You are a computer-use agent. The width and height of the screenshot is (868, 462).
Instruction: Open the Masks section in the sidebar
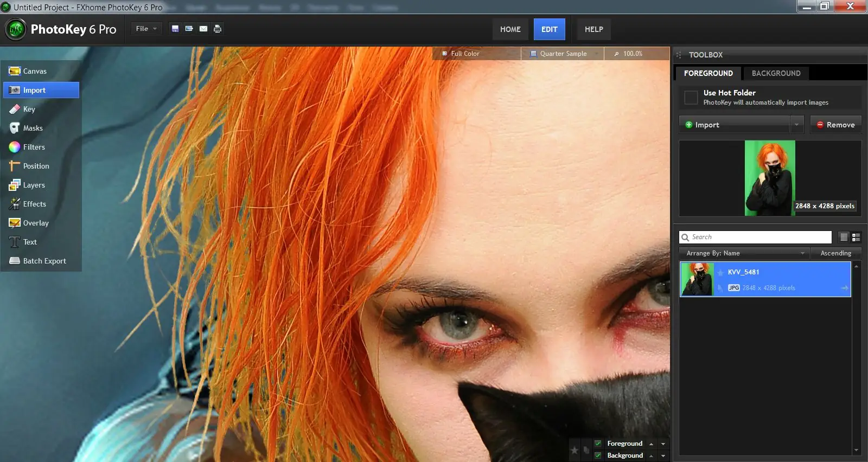(41, 128)
